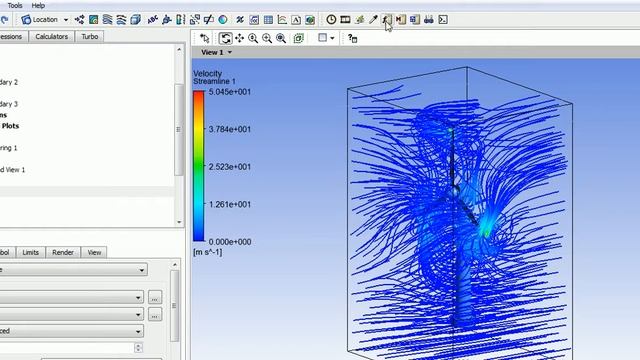Viewport: 640px width, 360px height.
Task: Insert a Coordinate Frame
Action: [167, 20]
